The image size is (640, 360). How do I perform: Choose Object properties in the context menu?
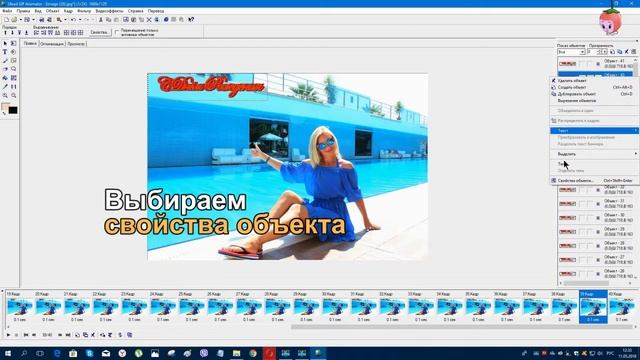(x=595, y=180)
